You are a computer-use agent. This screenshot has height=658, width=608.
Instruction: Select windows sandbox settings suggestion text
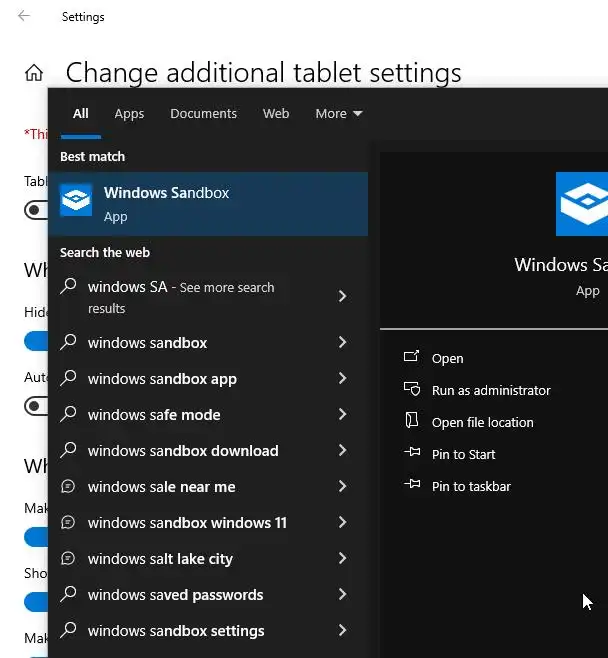point(176,631)
